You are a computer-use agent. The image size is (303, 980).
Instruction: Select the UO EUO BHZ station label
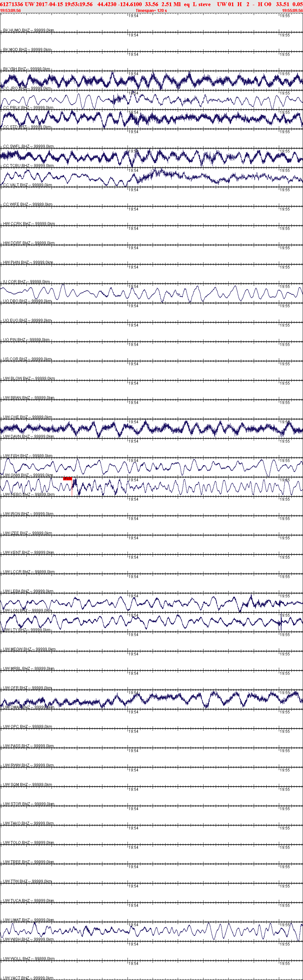click(27, 321)
